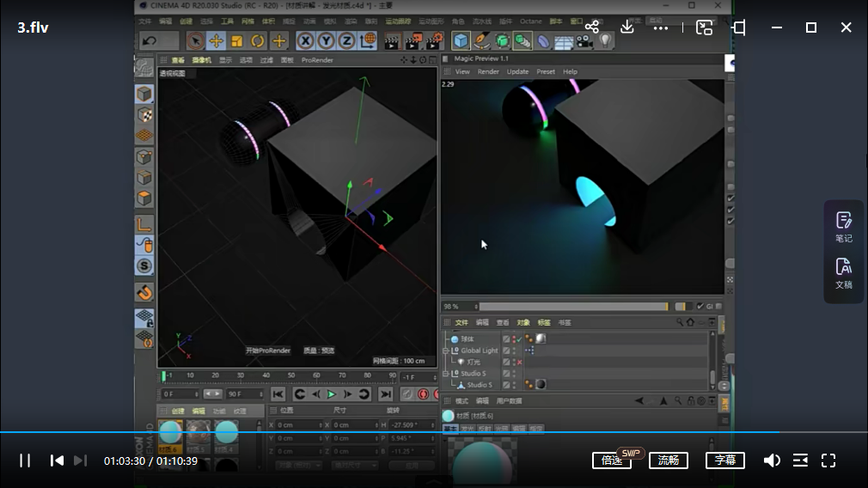Switch the player to mini window mode
The height and width of the screenshot is (488, 868).
tap(704, 27)
